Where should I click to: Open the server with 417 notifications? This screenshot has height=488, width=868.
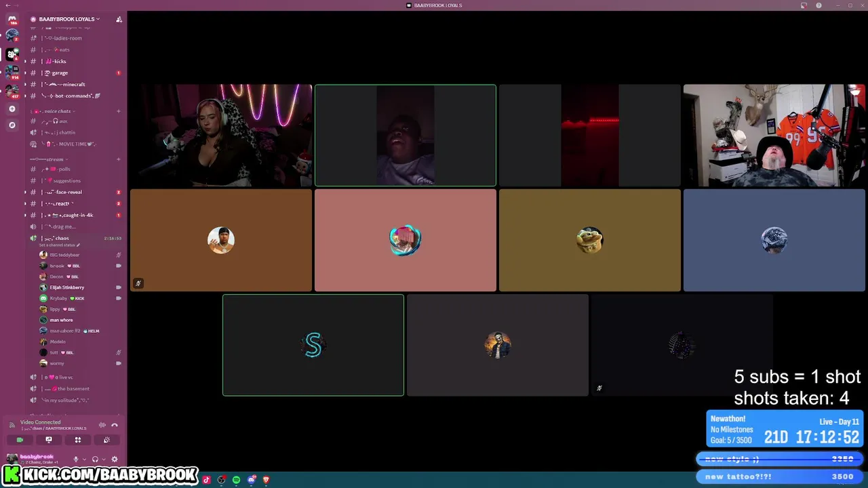click(x=12, y=90)
